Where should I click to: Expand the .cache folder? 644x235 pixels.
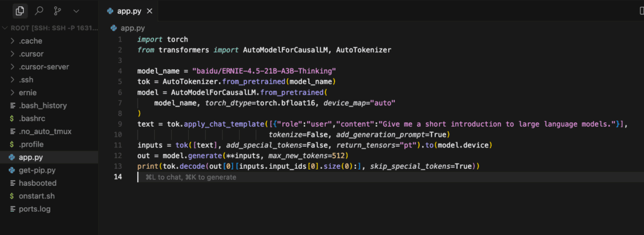pyautogui.click(x=49, y=41)
